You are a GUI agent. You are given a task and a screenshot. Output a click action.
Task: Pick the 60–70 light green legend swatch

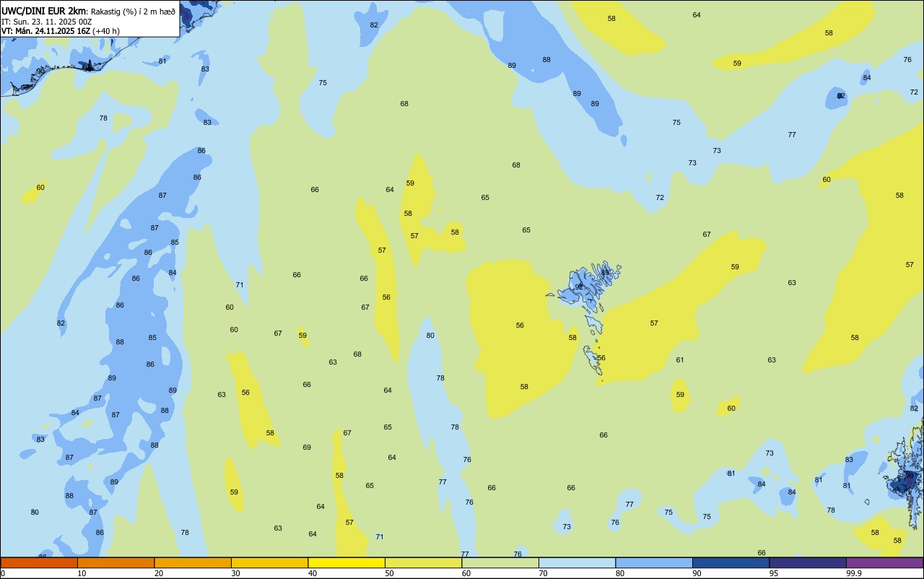(500, 562)
